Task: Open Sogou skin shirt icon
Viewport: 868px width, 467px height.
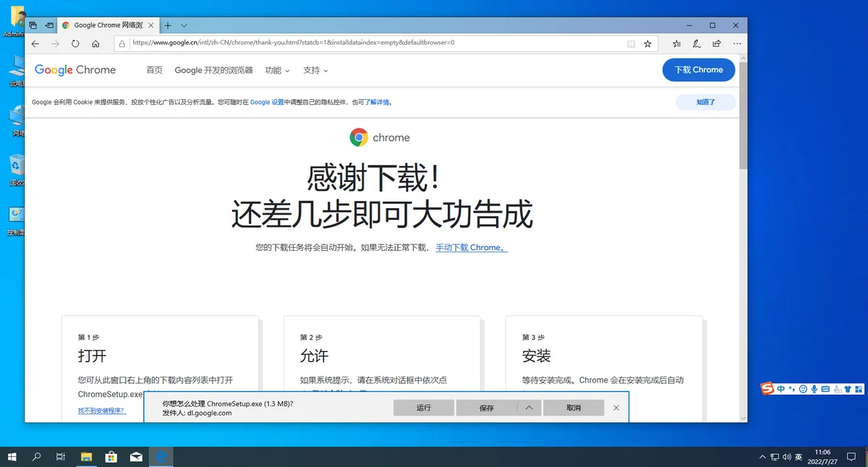Action: 848,389
